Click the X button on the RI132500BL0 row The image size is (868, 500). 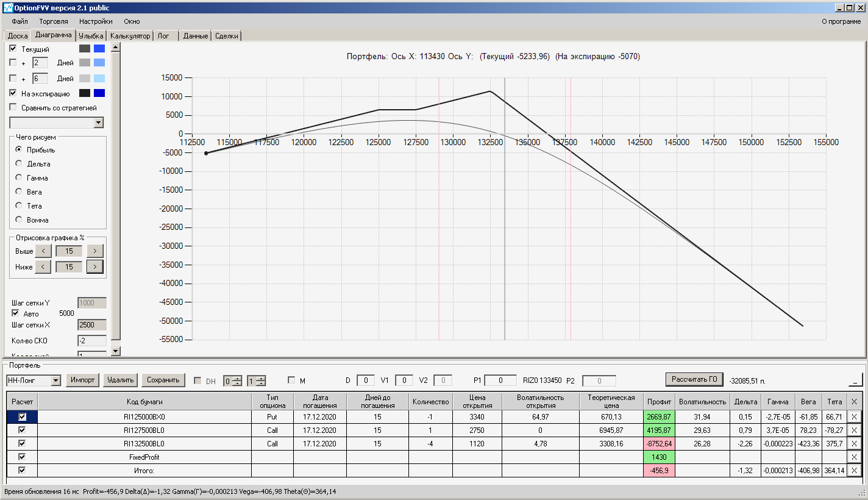[854, 443]
